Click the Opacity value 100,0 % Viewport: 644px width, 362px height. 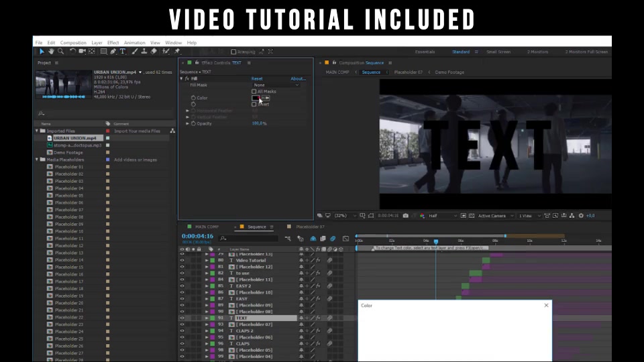click(259, 123)
